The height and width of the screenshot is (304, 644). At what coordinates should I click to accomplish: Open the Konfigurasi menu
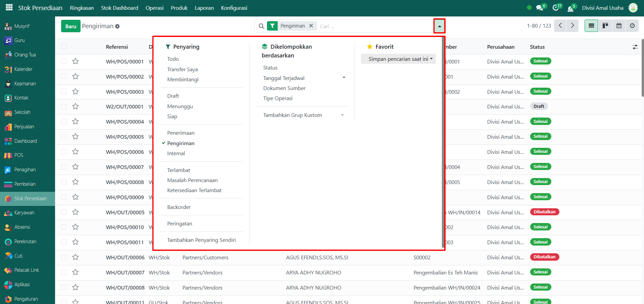pos(234,8)
